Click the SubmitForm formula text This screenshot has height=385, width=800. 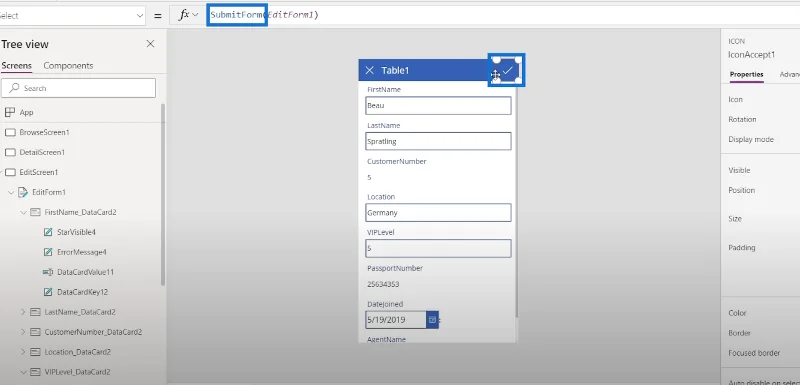(237, 15)
